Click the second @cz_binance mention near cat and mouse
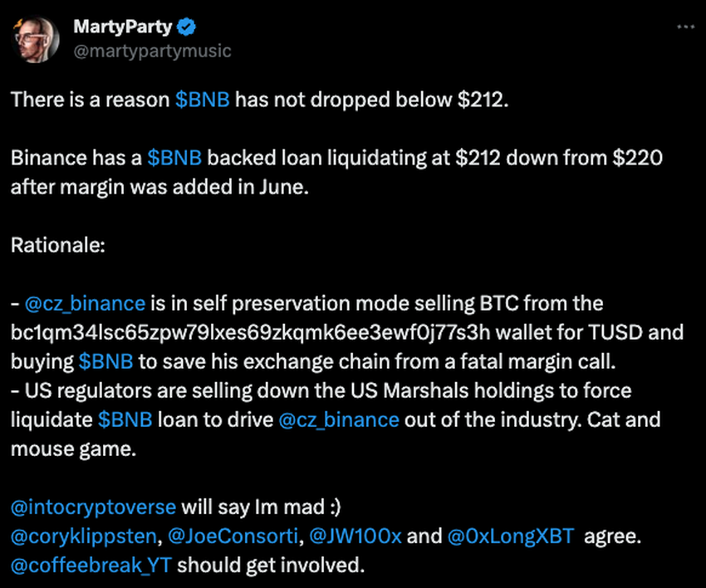The width and height of the screenshot is (706, 588). pyautogui.click(x=339, y=419)
